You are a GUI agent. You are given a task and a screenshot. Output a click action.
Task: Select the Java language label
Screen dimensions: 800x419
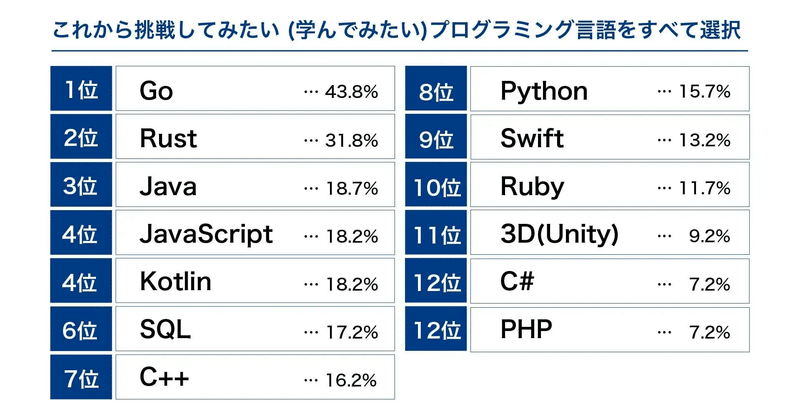point(168,187)
